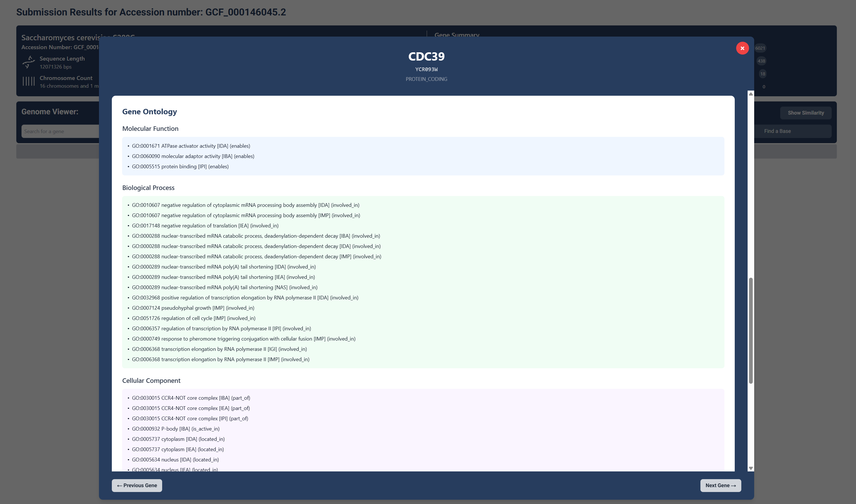Click the 6021 badge in Gene Summary

(760, 48)
